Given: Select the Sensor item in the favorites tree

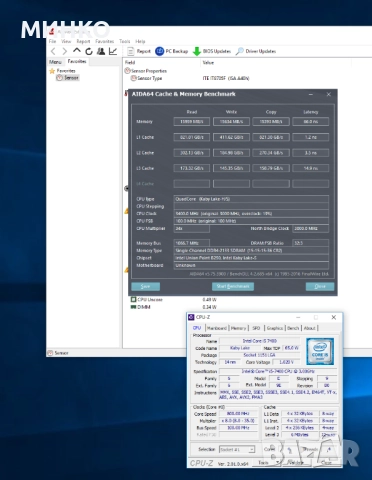Looking at the screenshot, I should tap(68, 78).
